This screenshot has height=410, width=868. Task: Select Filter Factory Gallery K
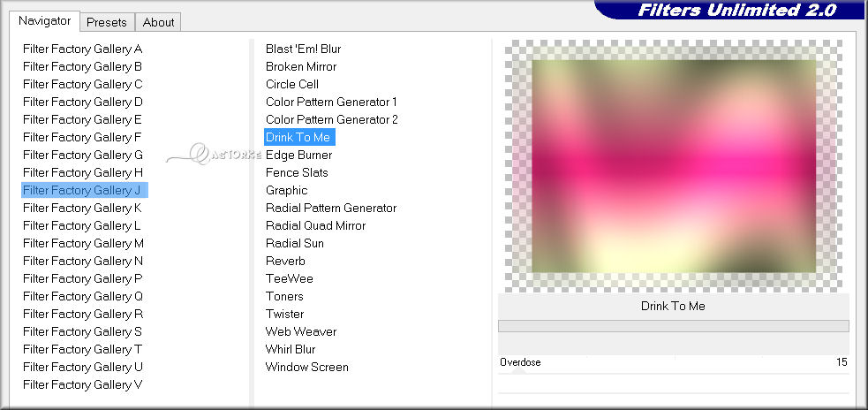tap(82, 209)
